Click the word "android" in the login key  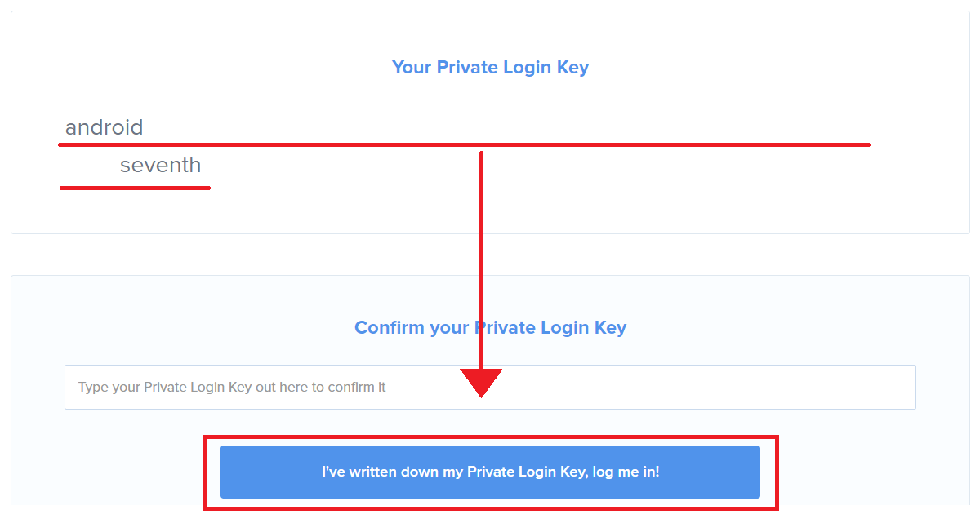[x=104, y=127]
